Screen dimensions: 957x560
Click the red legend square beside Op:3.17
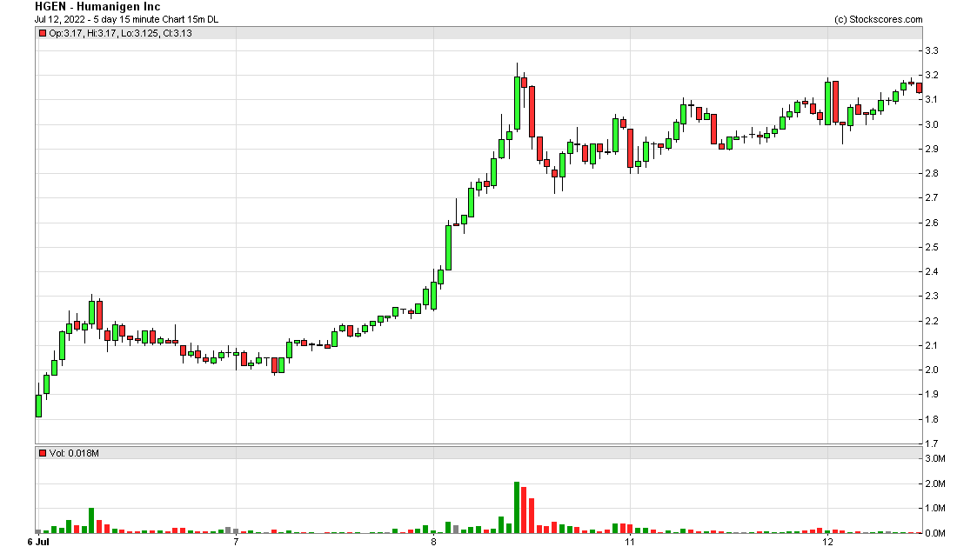[43, 34]
